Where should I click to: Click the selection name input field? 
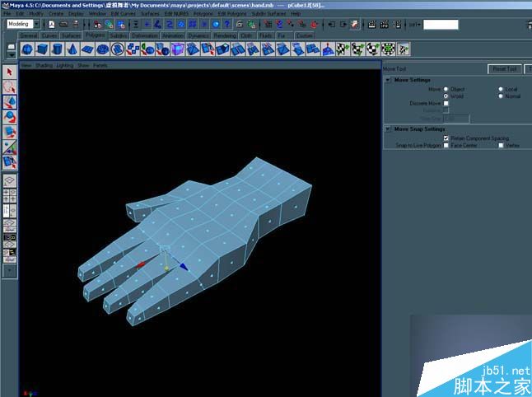441,25
